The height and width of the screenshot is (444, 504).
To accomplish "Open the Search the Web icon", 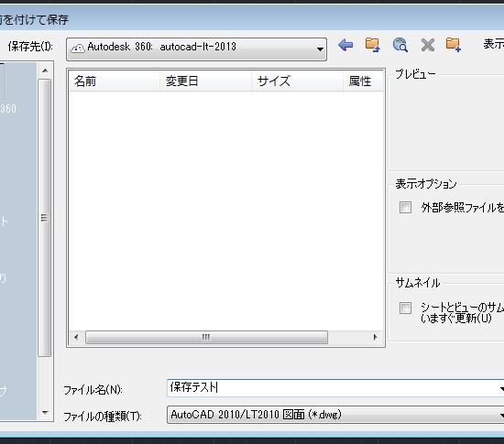I will point(400,45).
